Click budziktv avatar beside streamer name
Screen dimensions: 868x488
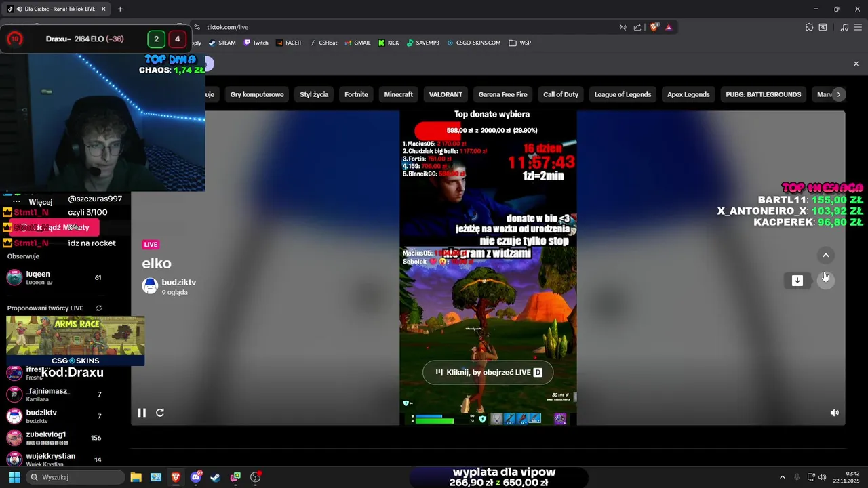[x=150, y=286]
